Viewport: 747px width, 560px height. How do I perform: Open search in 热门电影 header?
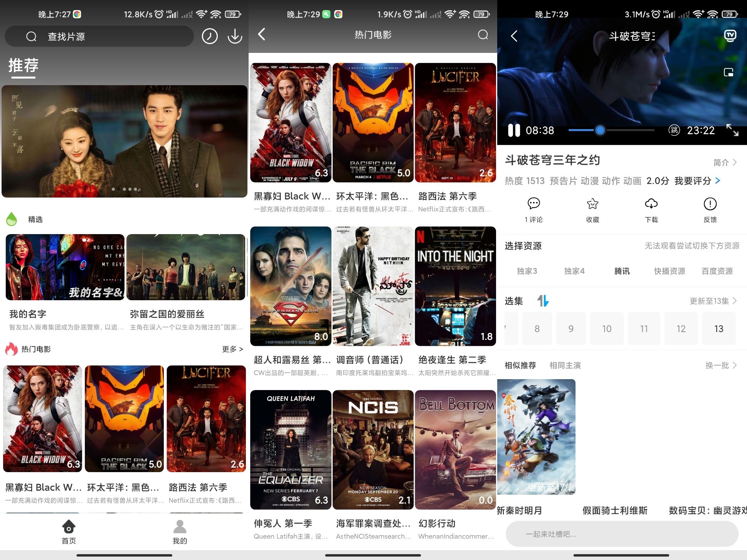coord(483,35)
